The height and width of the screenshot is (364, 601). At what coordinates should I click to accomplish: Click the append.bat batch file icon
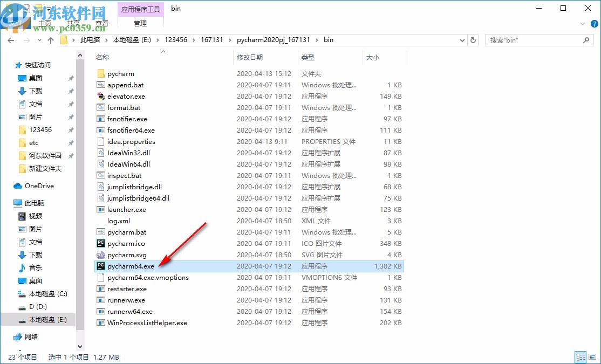[101, 85]
